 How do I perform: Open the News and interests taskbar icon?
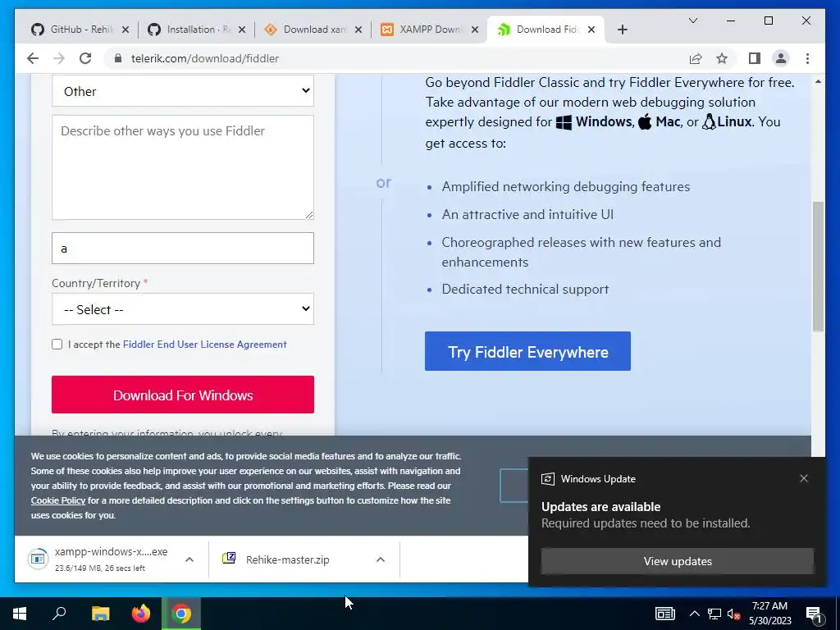pyautogui.click(x=664, y=614)
